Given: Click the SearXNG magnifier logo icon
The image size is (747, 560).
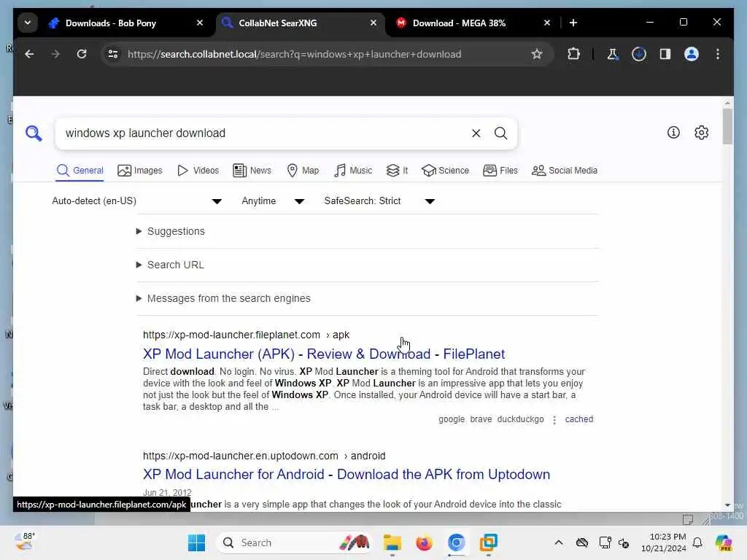Looking at the screenshot, I should [34, 133].
